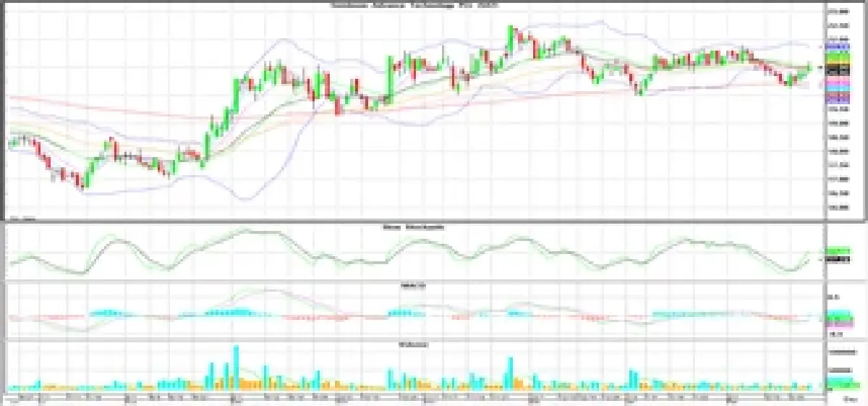Select the MACD panel title

click(x=414, y=285)
